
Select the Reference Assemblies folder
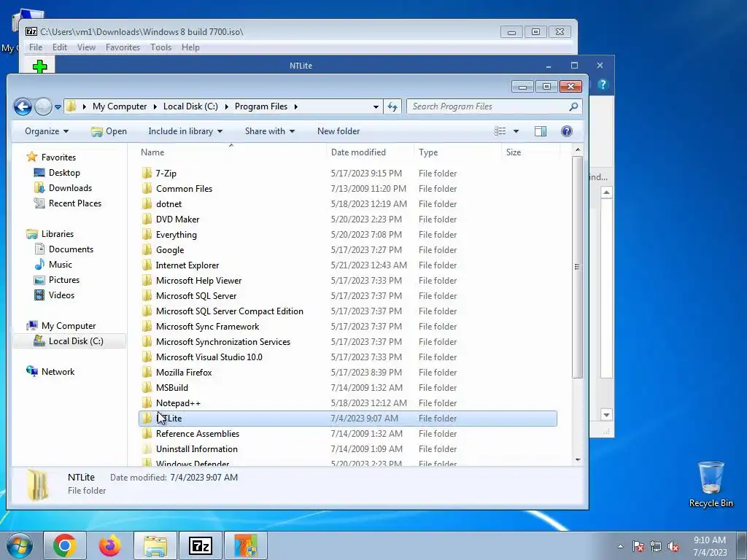pyautogui.click(x=197, y=433)
